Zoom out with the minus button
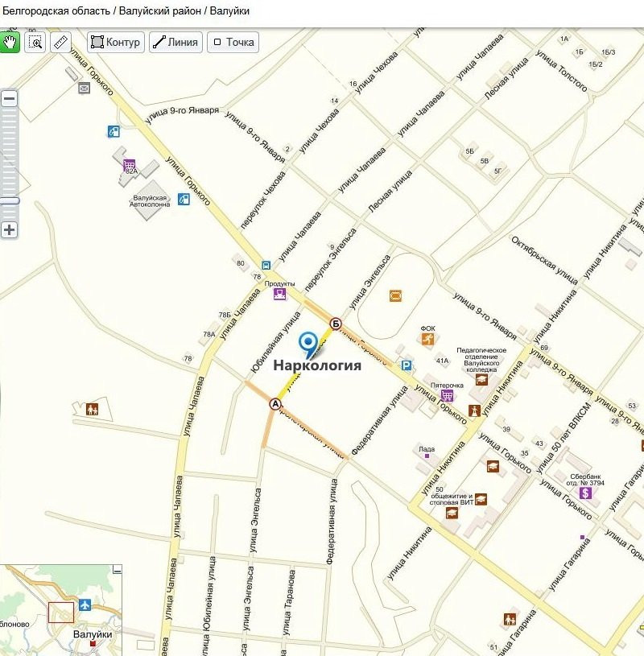 pyautogui.click(x=9, y=99)
